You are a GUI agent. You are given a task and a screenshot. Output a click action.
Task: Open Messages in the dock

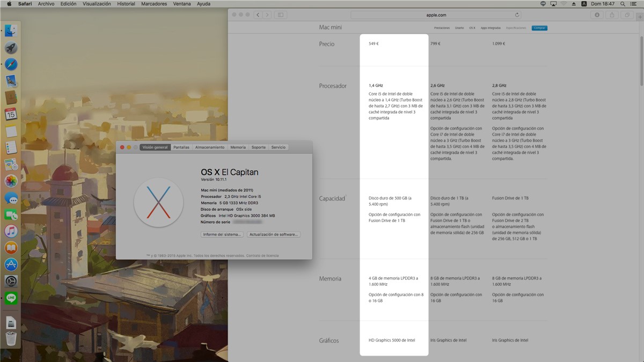coord(11,198)
